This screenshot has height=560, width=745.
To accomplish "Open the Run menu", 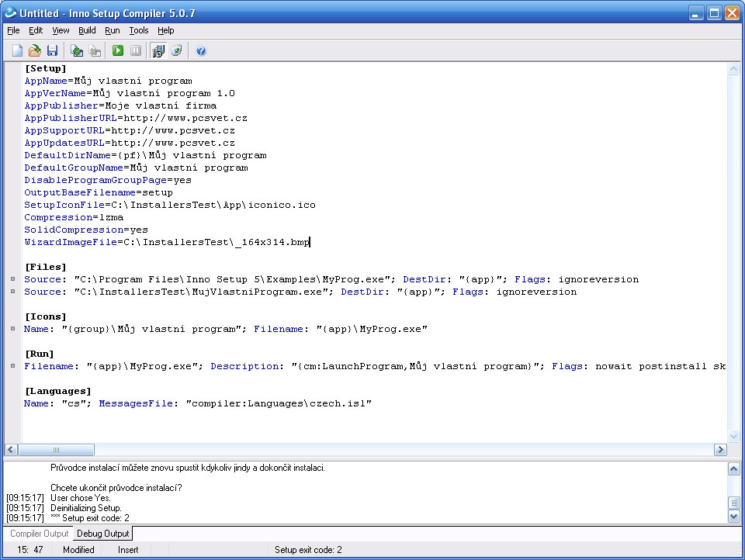I will 112,30.
